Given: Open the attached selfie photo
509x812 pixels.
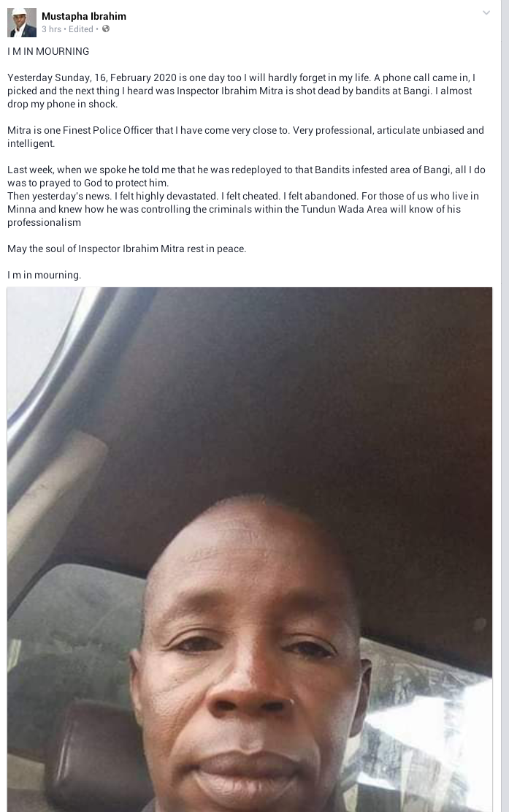Looking at the screenshot, I should (249, 550).
